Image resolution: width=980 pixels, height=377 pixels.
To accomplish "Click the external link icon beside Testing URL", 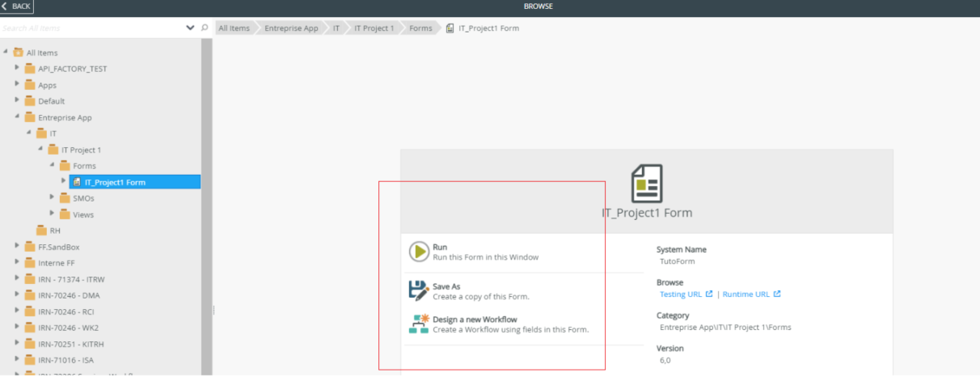I will (709, 294).
